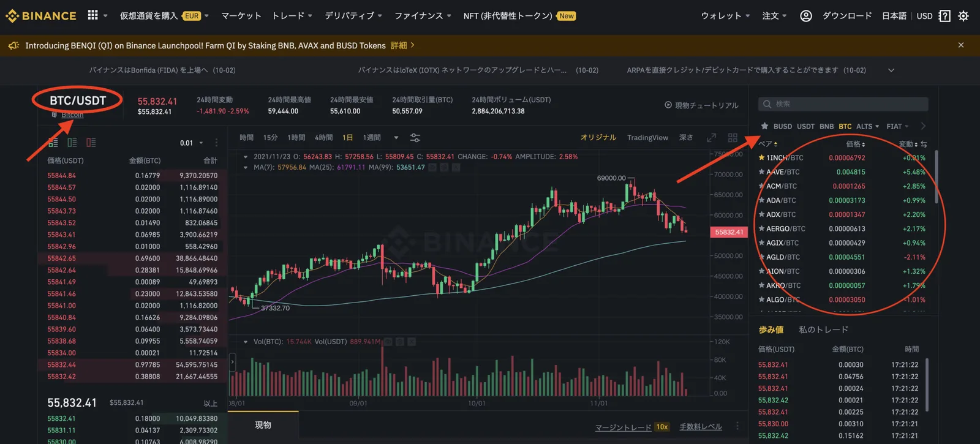Screen dimensions: 980x444
Task: Expand the ウォレット dropdown
Action: point(725,16)
